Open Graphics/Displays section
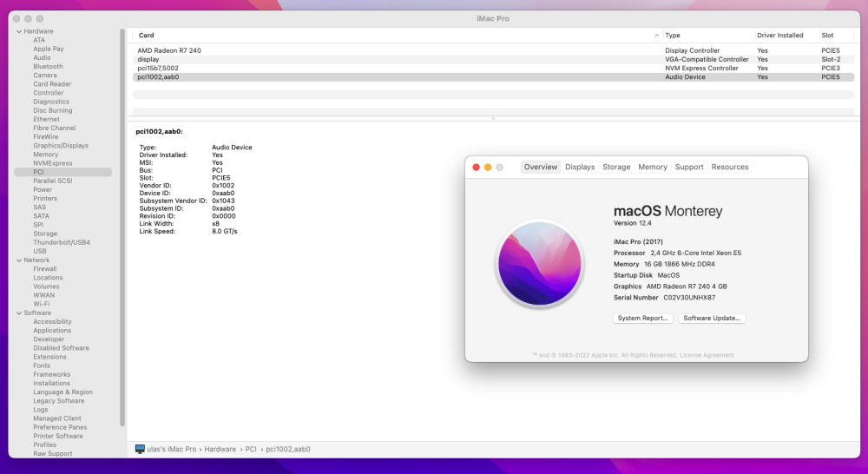Image resolution: width=868 pixels, height=474 pixels. click(61, 146)
